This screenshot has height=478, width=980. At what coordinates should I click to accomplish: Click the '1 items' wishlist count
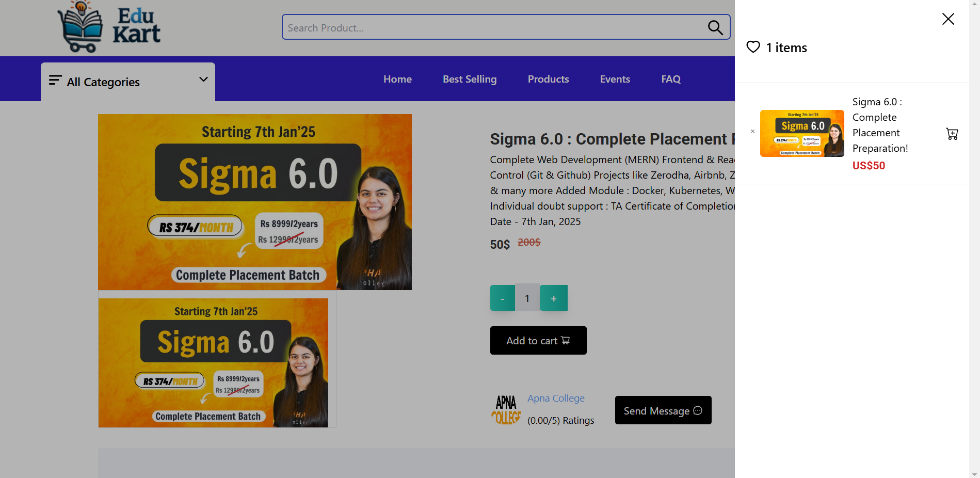[786, 47]
